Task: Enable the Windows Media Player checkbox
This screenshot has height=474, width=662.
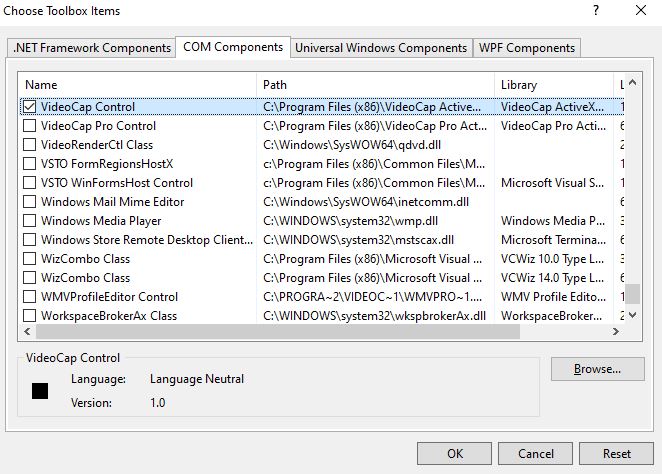Action: pos(30,221)
